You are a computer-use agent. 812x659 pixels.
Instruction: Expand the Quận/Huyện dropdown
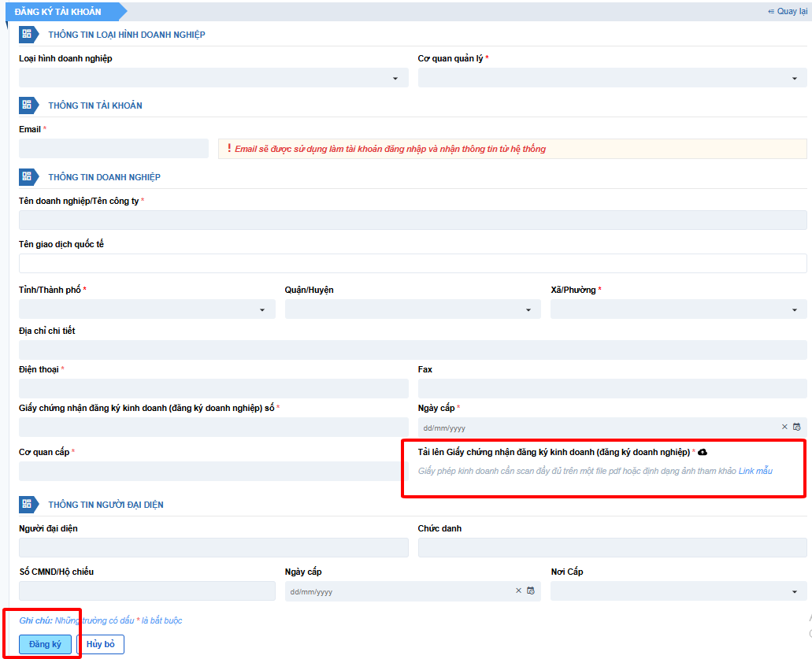(413, 309)
